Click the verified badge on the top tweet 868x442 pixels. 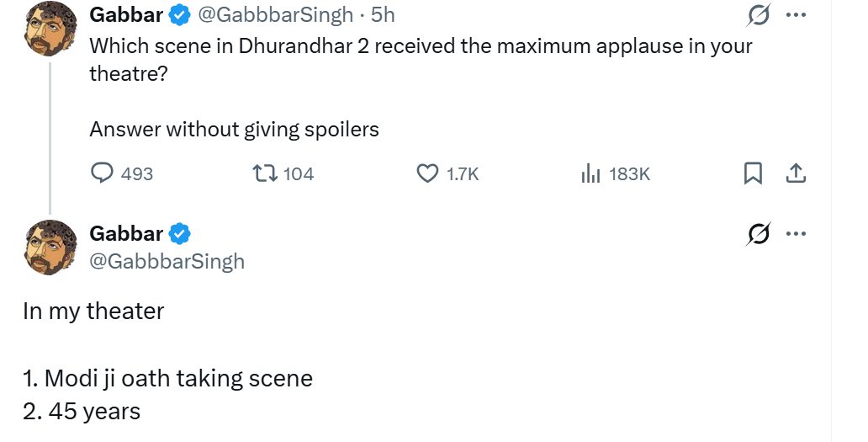pos(181,15)
